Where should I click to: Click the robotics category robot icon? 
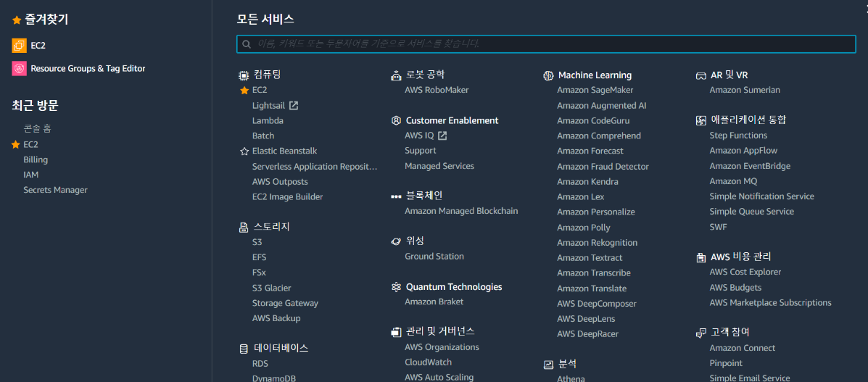tap(396, 75)
